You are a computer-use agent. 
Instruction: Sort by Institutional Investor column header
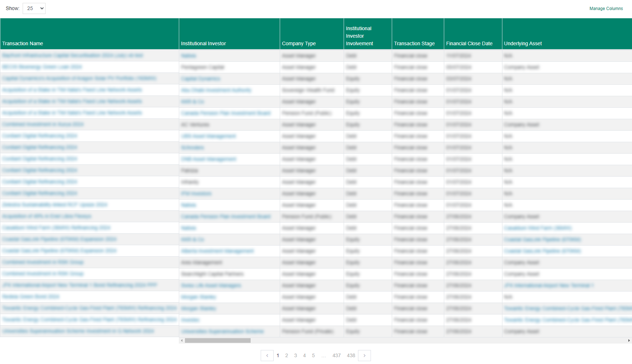(x=203, y=43)
